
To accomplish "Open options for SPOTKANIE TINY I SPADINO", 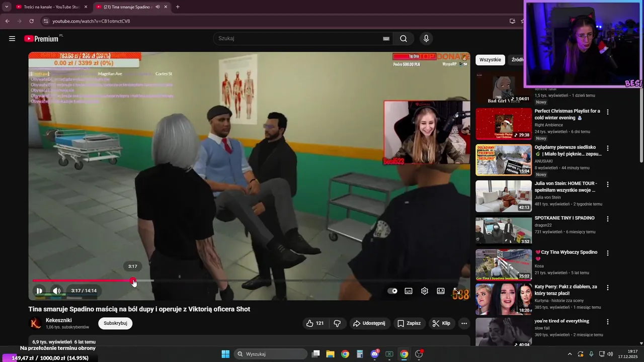I will click(608, 219).
